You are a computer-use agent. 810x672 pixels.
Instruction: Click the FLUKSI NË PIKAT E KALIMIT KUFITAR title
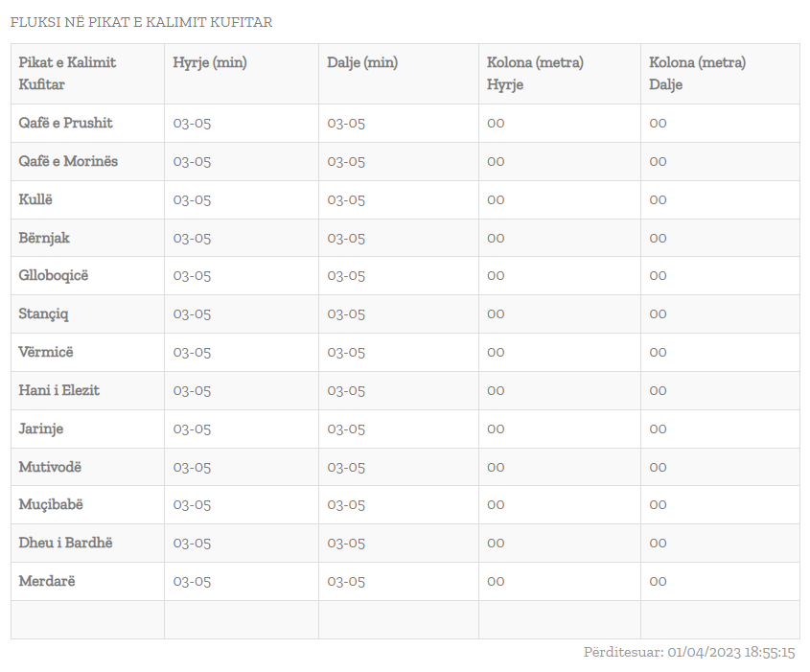tap(141, 22)
